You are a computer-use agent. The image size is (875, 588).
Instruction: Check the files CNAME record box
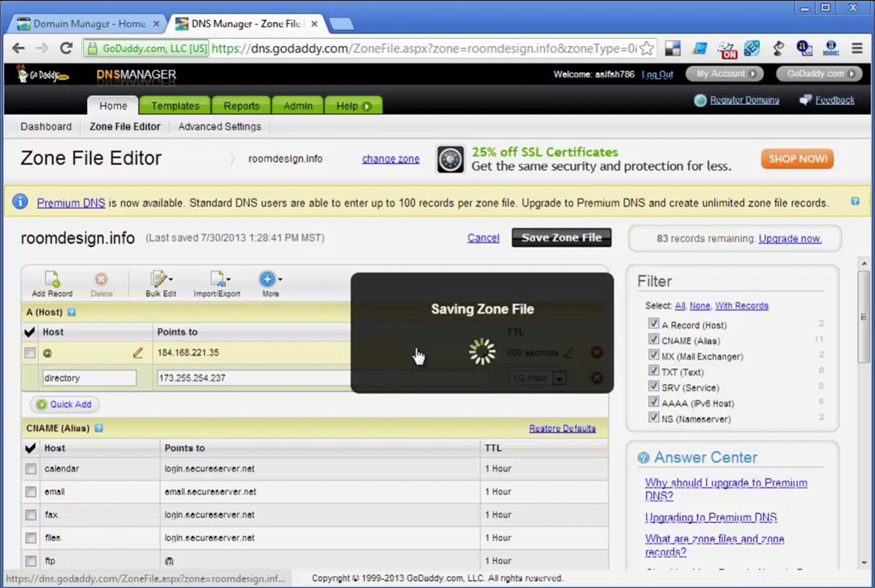(31, 538)
